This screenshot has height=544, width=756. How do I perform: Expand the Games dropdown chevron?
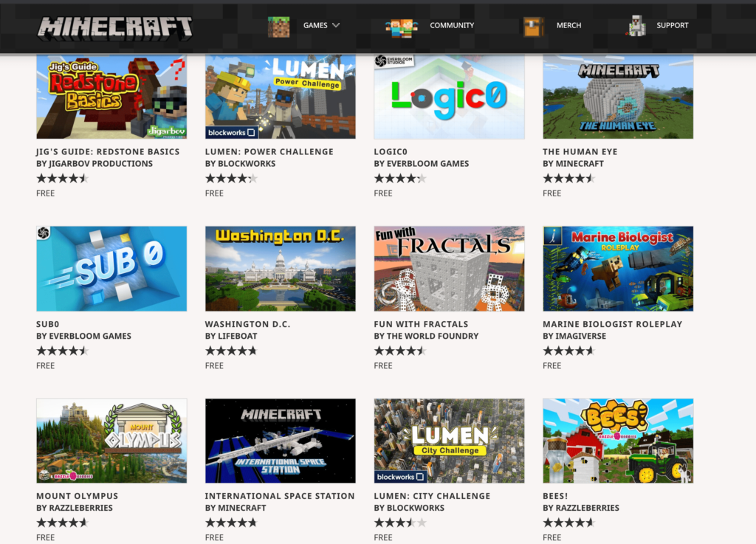pos(336,25)
